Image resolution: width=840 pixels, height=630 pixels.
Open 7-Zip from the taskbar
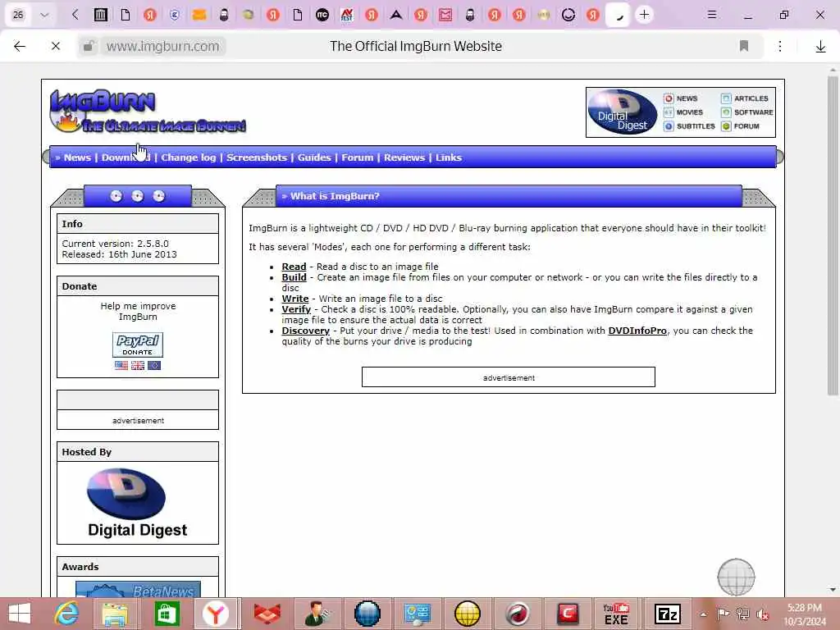click(668, 614)
